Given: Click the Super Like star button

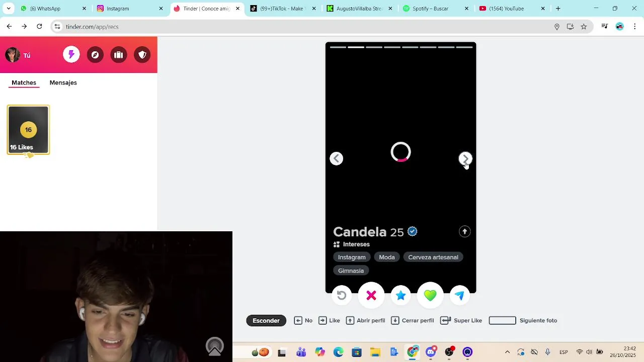Looking at the screenshot, I should point(400,296).
